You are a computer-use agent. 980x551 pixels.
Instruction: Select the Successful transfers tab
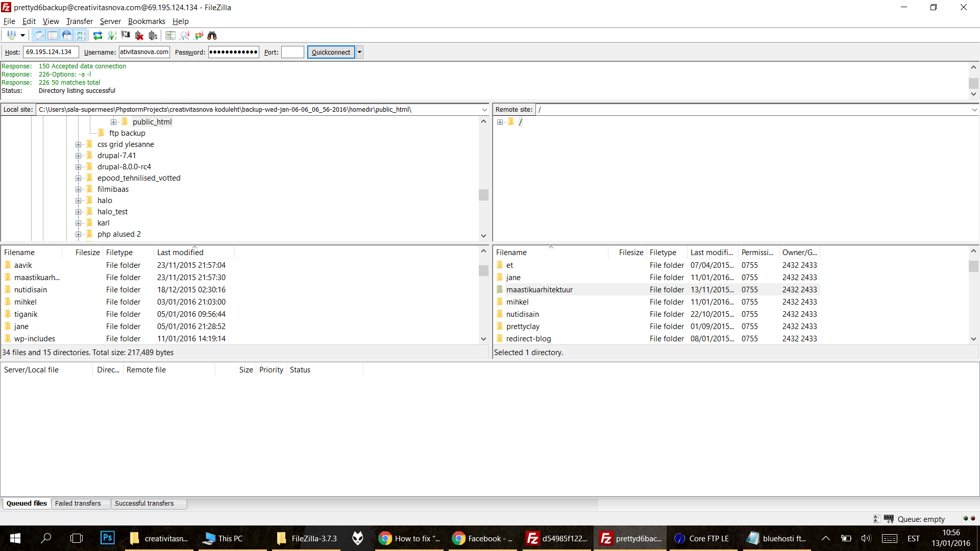click(144, 503)
